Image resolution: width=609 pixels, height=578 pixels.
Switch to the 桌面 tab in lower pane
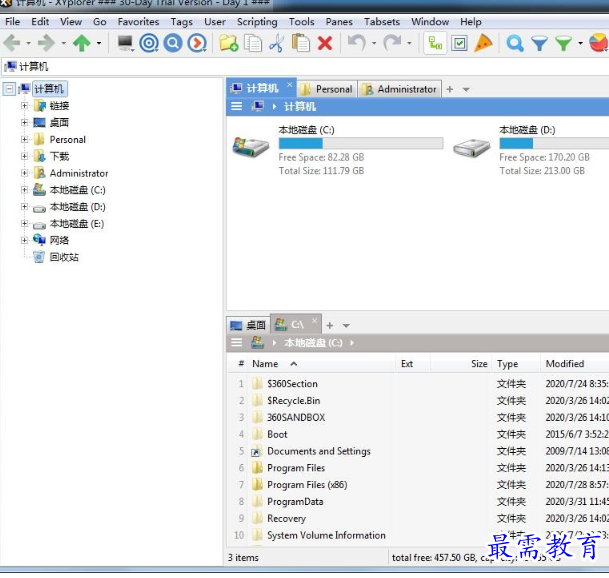coord(248,325)
